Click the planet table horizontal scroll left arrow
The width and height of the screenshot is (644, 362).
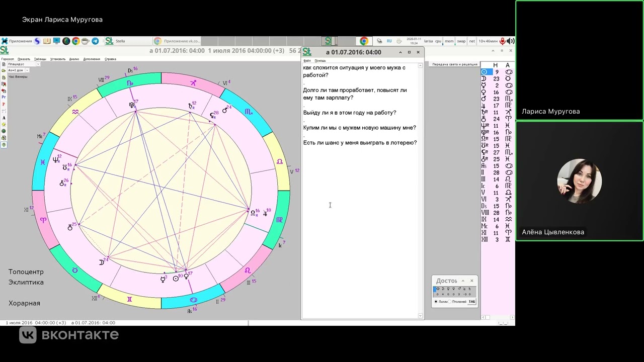point(483,317)
